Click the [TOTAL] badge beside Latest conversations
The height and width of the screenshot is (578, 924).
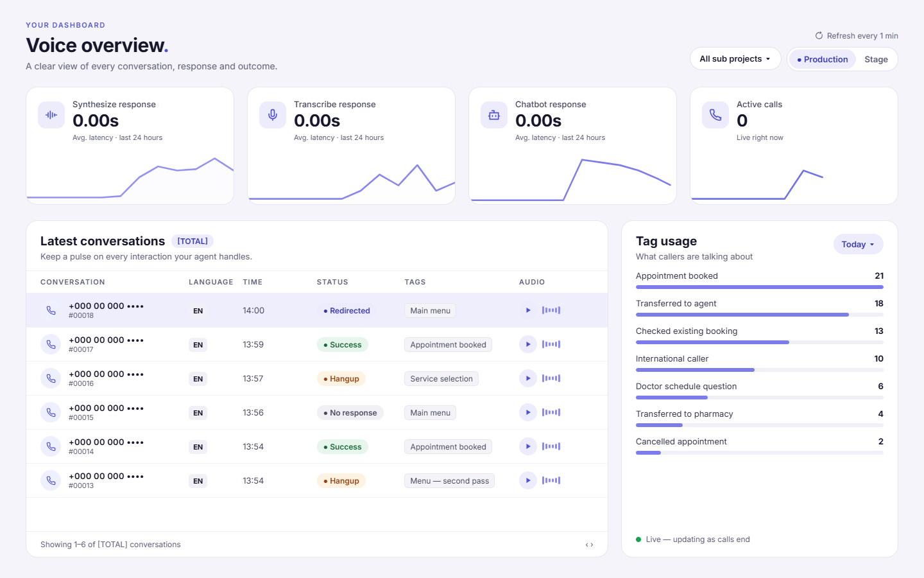click(x=193, y=241)
